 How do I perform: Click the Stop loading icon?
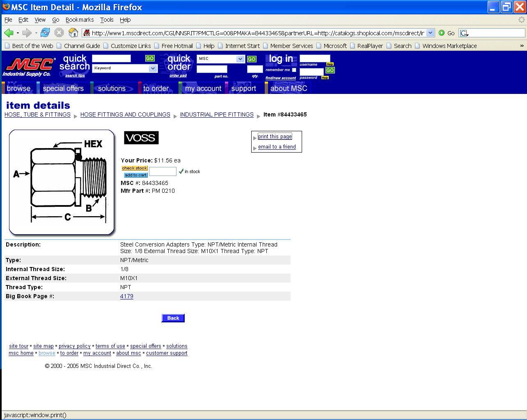point(59,33)
